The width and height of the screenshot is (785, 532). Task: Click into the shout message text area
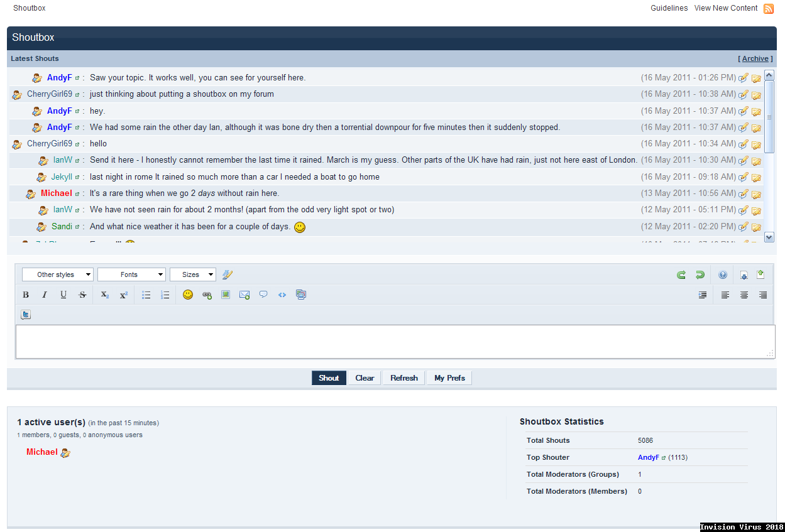pyautogui.click(x=395, y=342)
